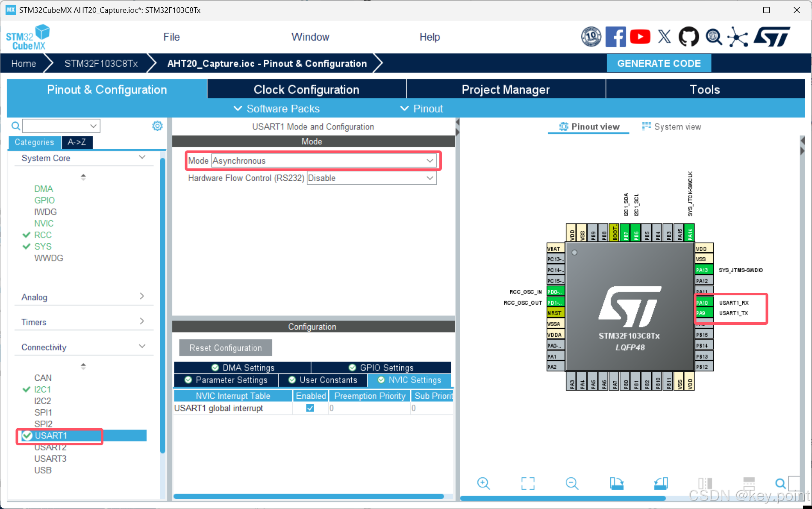Expand the Pinout menu

(x=421, y=109)
